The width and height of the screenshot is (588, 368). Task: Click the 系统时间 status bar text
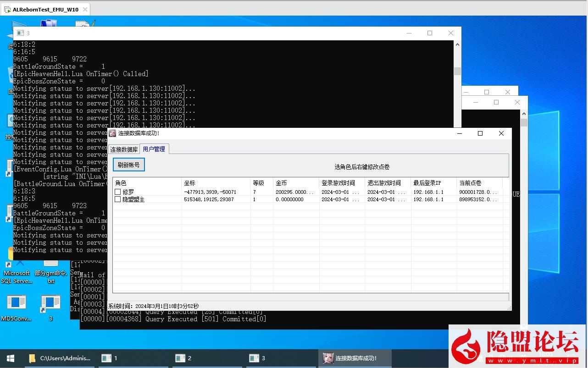pos(154,306)
